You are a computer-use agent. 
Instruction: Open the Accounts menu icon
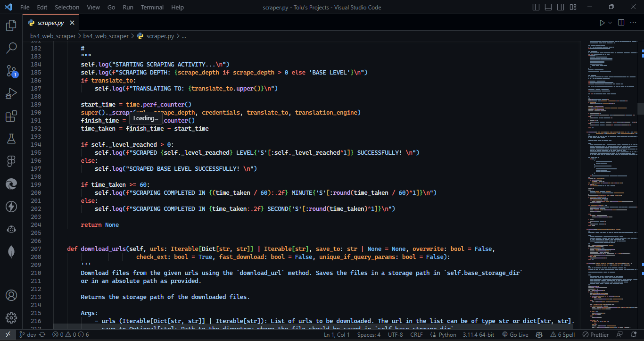[11, 295]
